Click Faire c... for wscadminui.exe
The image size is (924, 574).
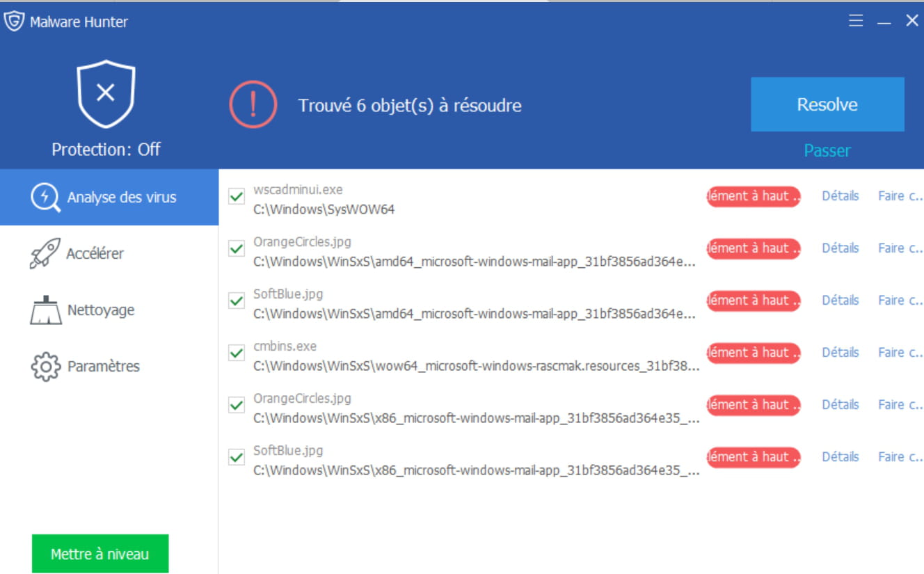(900, 196)
